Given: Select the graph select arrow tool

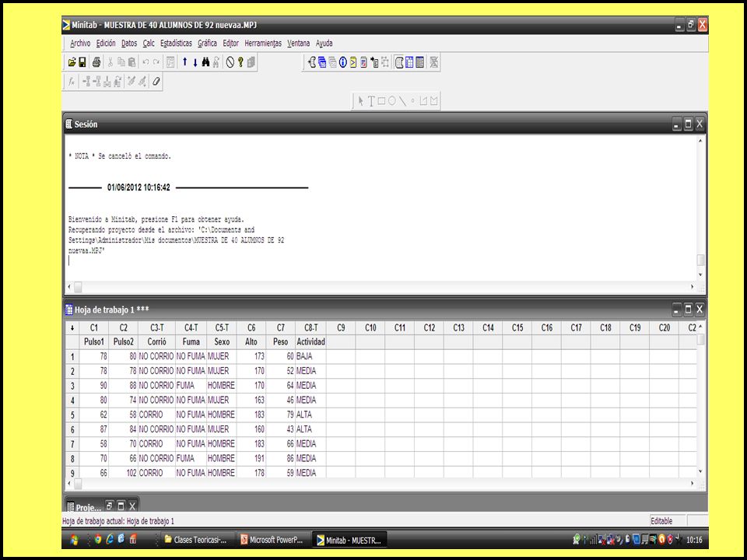Looking at the screenshot, I should 360,101.
